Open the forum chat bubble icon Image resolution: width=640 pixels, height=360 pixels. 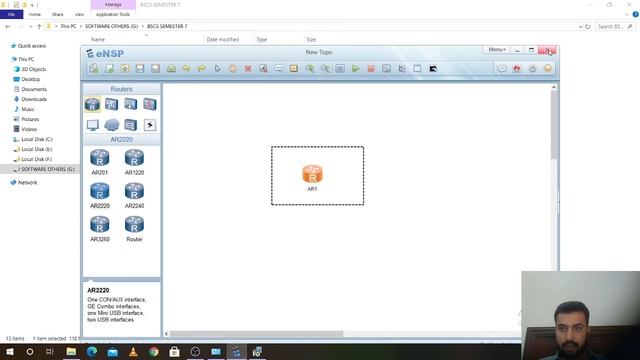coord(502,69)
